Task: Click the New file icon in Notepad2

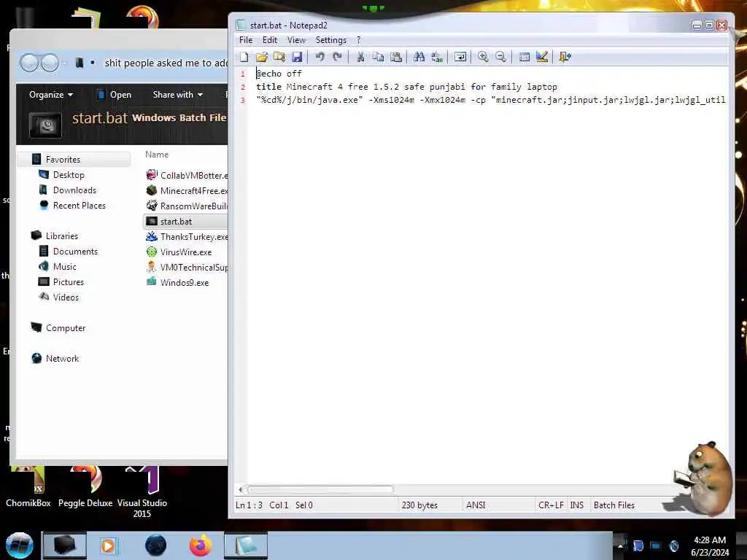Action: pyautogui.click(x=244, y=57)
